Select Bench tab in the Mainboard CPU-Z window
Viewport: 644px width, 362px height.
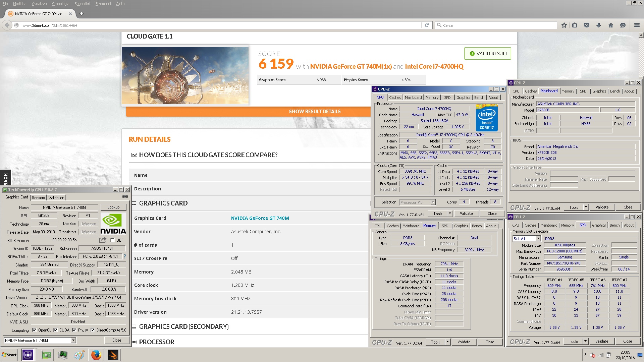[x=615, y=91]
